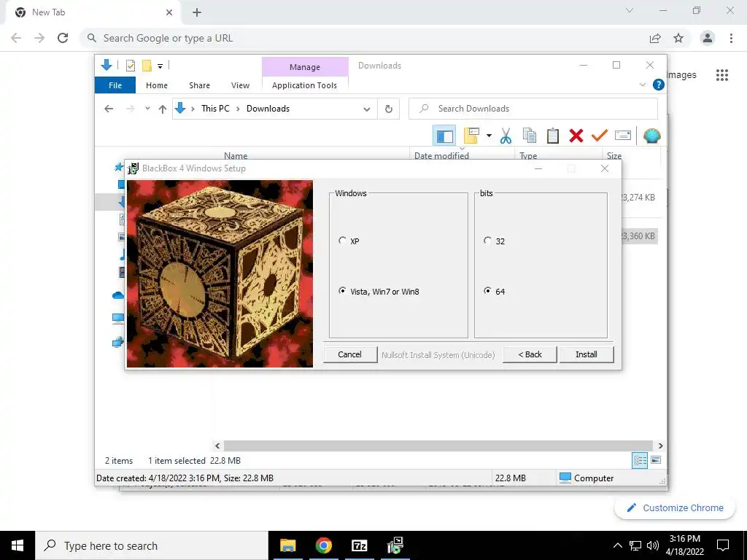Click the folder options toolbar icon

point(472,136)
